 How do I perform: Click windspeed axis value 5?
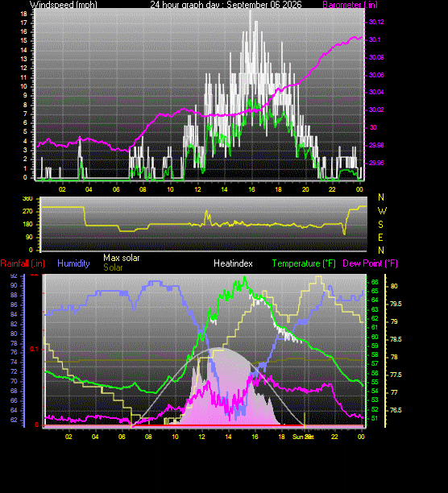point(25,132)
